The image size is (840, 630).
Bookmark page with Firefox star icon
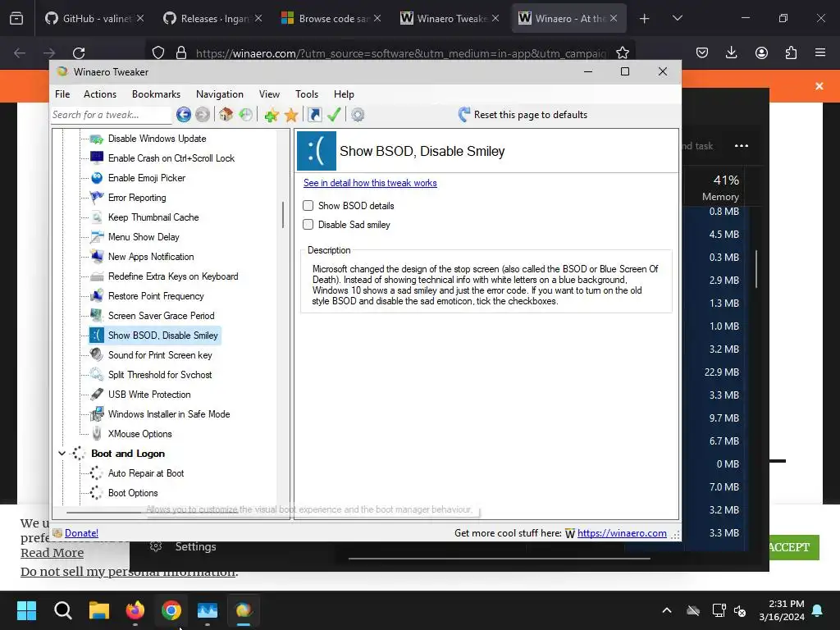pyautogui.click(x=622, y=52)
